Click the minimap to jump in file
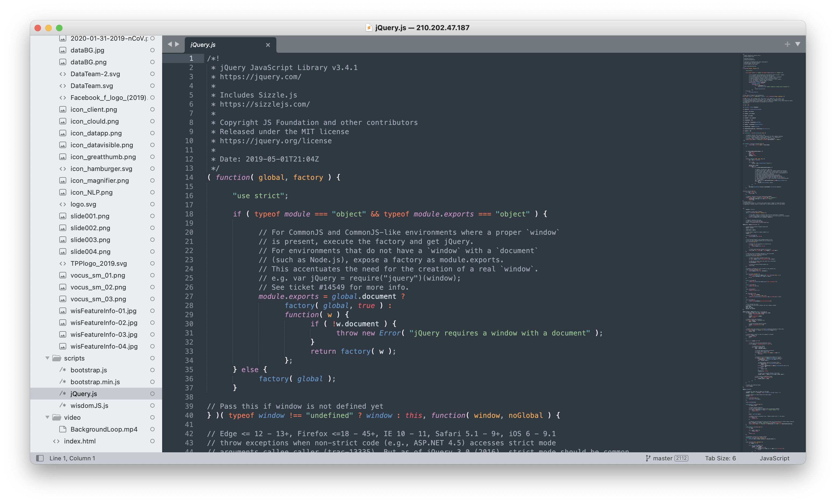 pos(774,252)
